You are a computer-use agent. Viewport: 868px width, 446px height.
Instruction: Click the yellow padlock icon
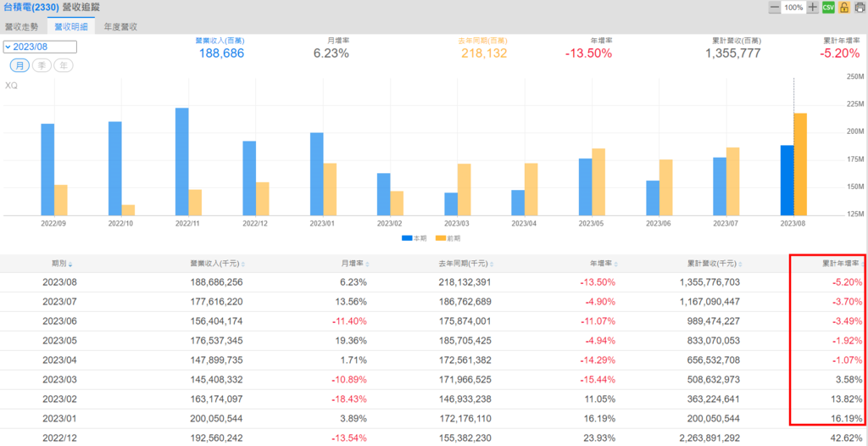click(844, 7)
